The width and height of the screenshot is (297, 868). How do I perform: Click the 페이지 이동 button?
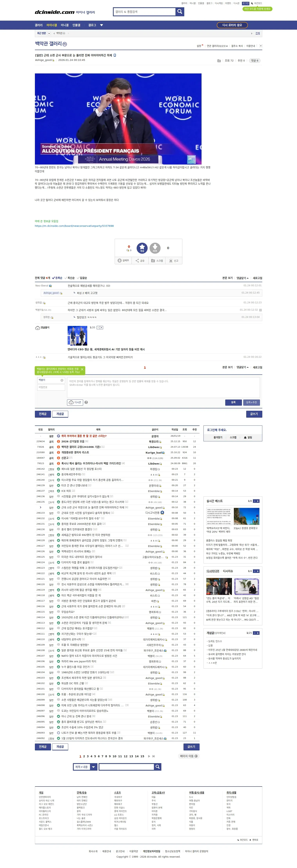189,756
